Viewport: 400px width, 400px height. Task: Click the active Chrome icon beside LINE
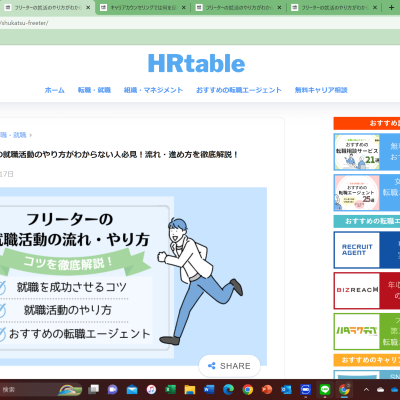pos(344,389)
